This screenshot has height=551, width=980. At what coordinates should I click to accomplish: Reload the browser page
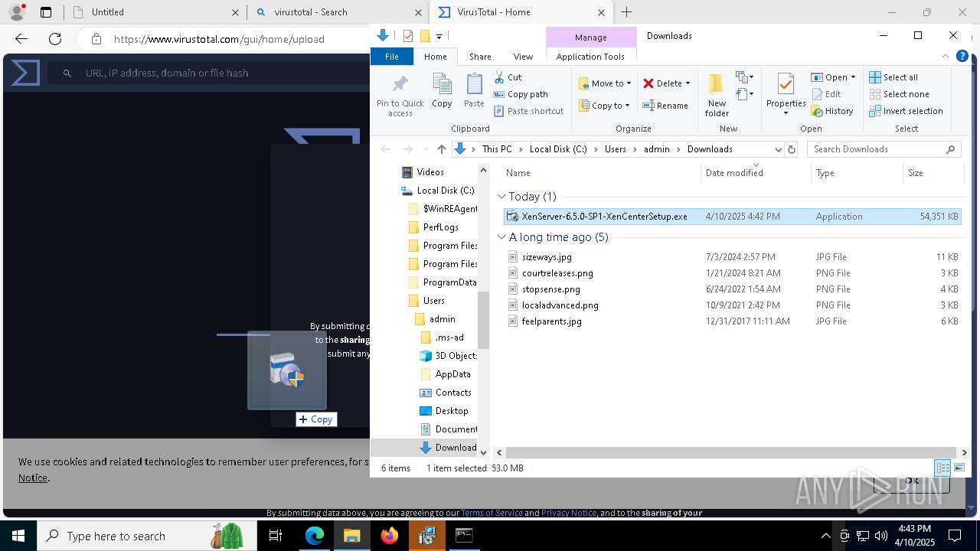(x=55, y=39)
